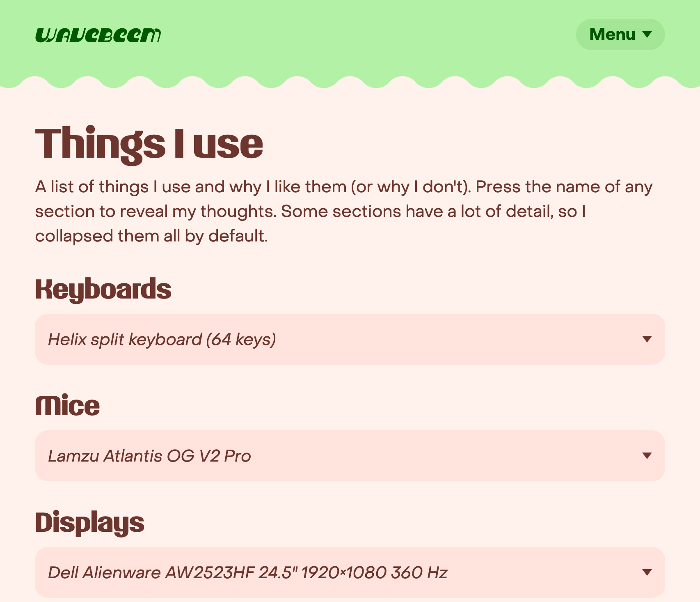
Task: Click '360 Hz' in the display row
Action: [x=419, y=573]
